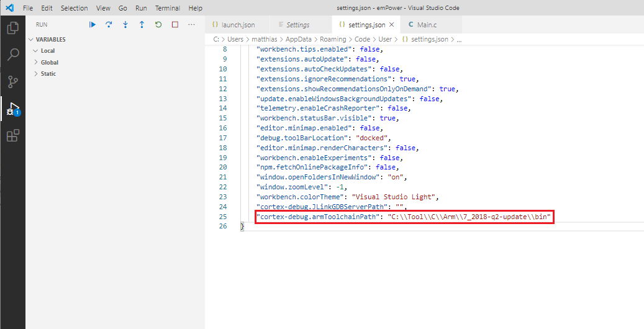644x329 pixels.
Task: Click matthias in the breadcrumb path
Action: 263,40
